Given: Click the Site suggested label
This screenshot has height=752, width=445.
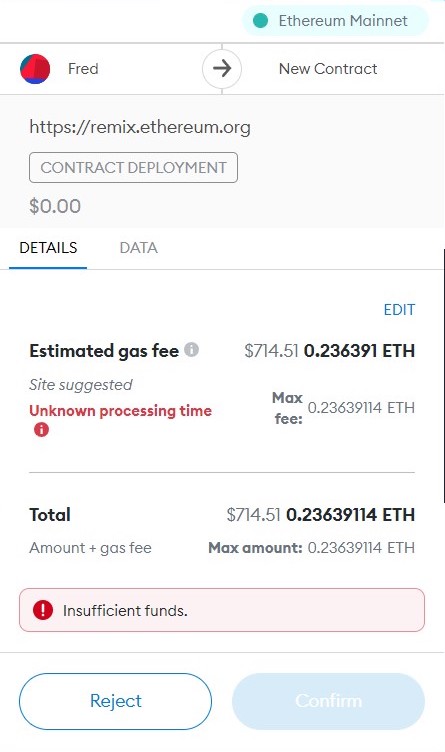Looking at the screenshot, I should pyautogui.click(x=81, y=385).
